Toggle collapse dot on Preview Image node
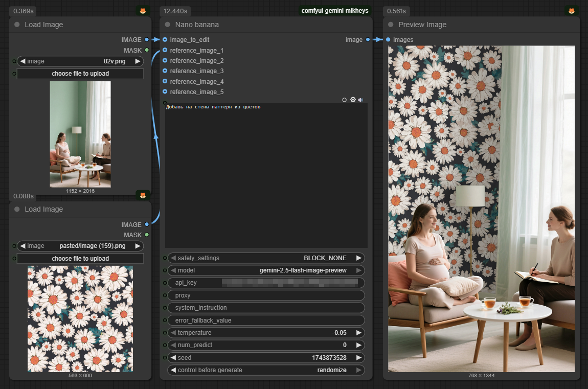This screenshot has height=389, width=588. (x=391, y=25)
